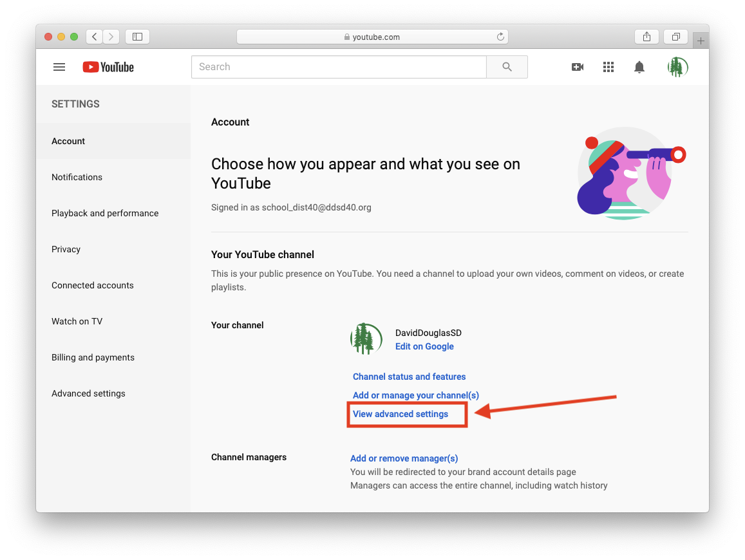
Task: Click the YouTube logo
Action: pyautogui.click(x=108, y=67)
